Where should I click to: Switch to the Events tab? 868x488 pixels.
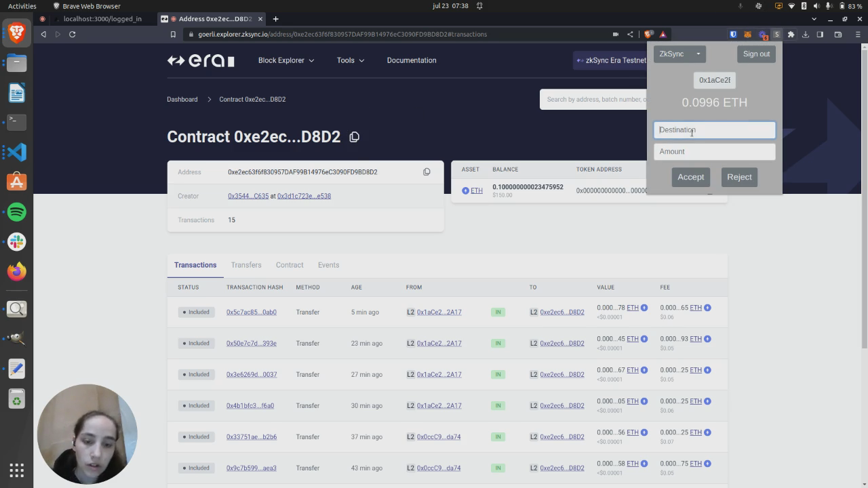pyautogui.click(x=328, y=265)
